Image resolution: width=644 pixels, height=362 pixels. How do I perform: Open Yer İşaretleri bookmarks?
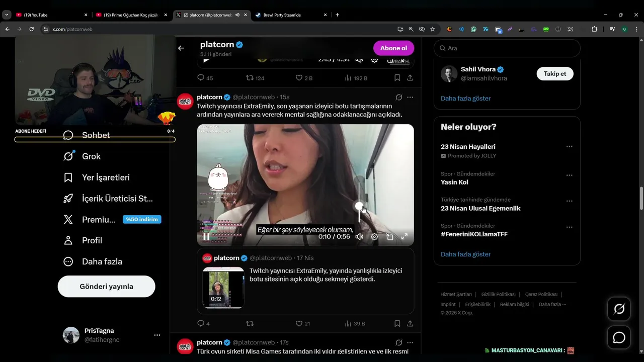(97, 177)
